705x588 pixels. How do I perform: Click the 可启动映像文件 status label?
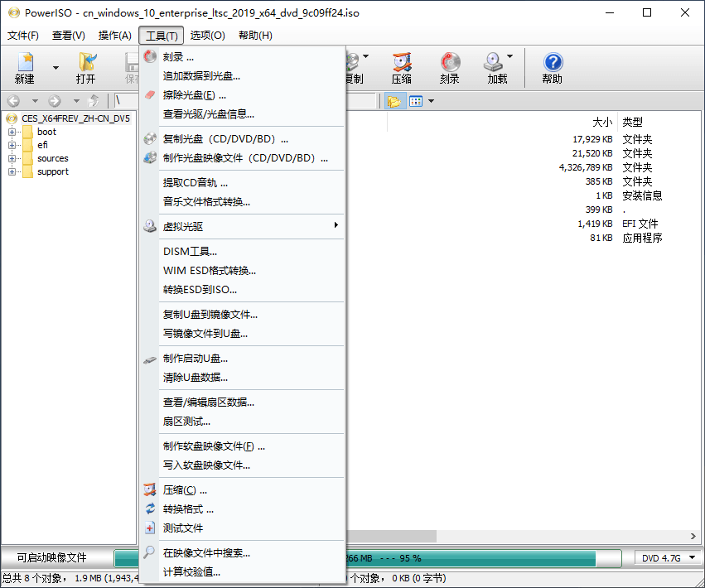51,558
